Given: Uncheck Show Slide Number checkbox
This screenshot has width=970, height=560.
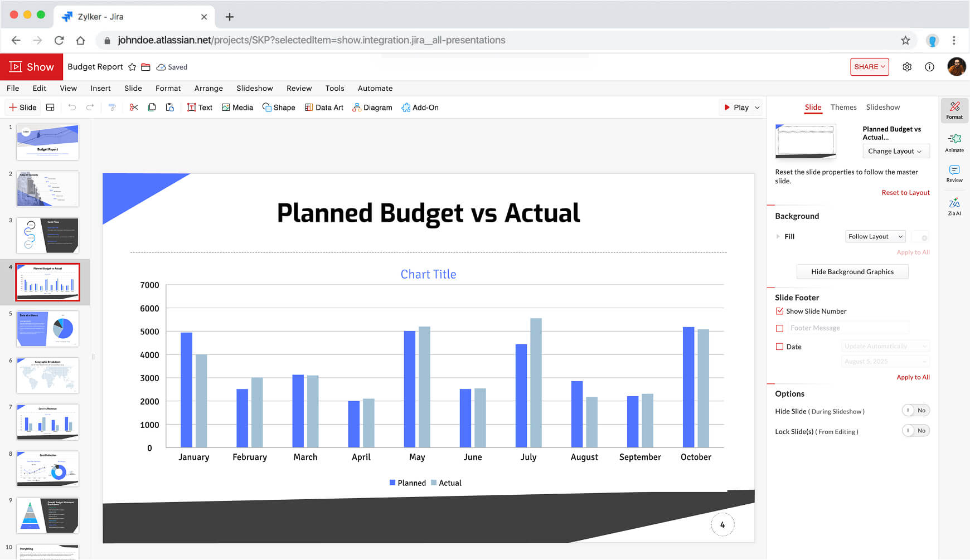Looking at the screenshot, I should [x=779, y=311].
